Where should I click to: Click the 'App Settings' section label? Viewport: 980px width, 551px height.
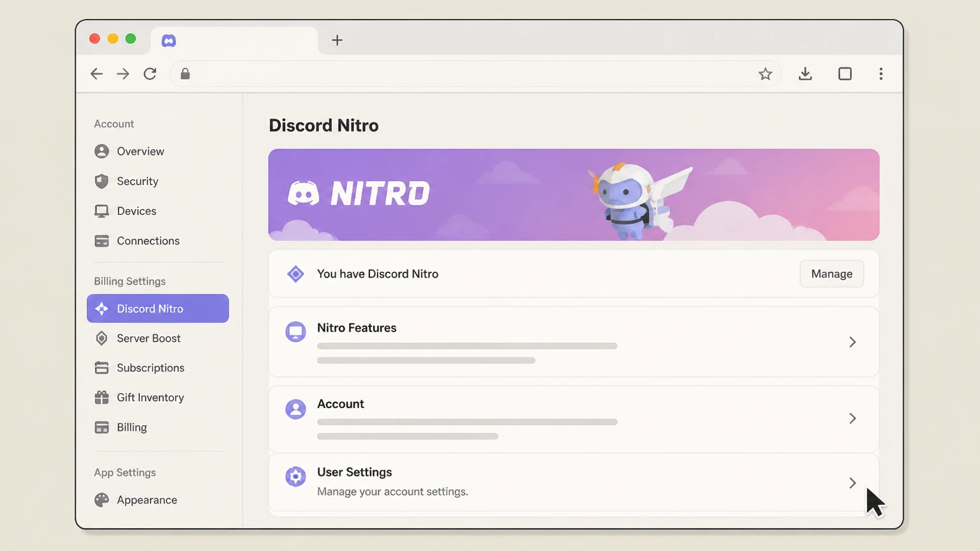[125, 473]
